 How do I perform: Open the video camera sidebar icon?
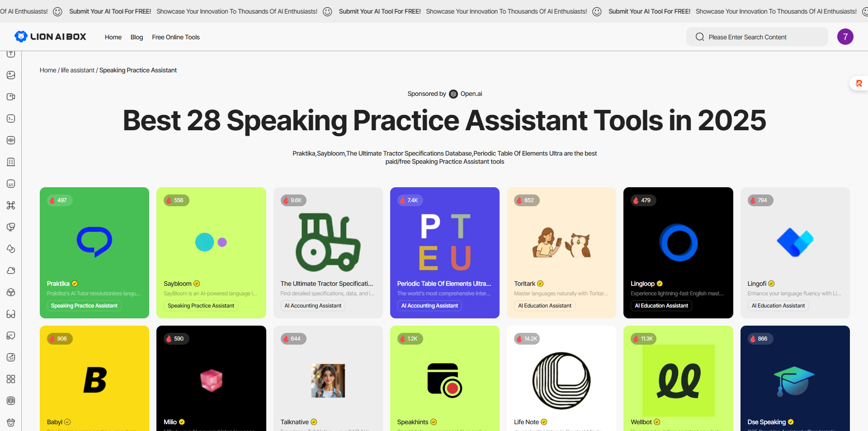(11, 97)
